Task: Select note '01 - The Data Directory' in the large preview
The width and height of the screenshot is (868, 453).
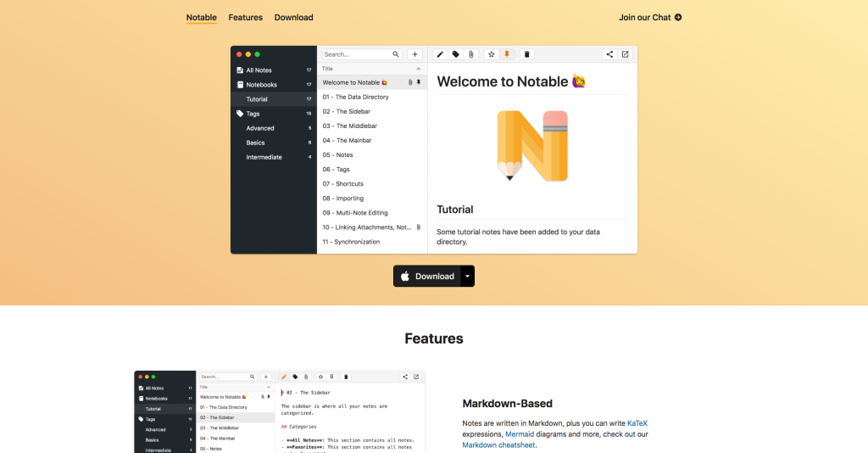Action: coord(373,97)
